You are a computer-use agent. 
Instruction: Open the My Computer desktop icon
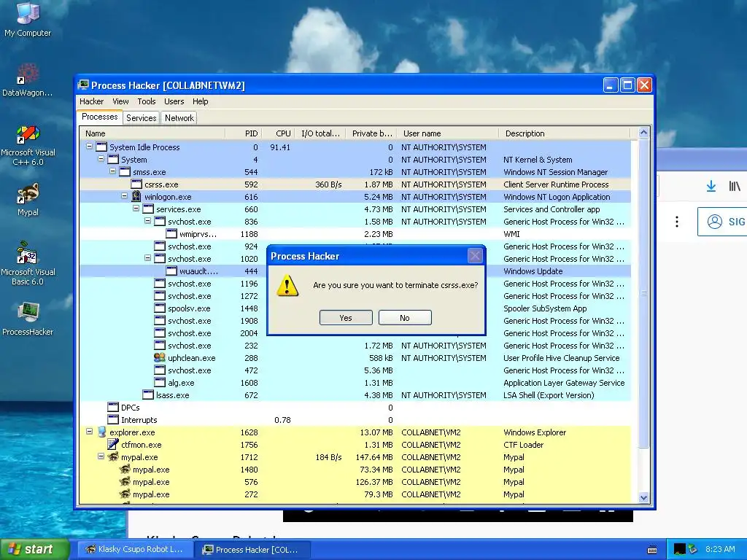[28, 19]
